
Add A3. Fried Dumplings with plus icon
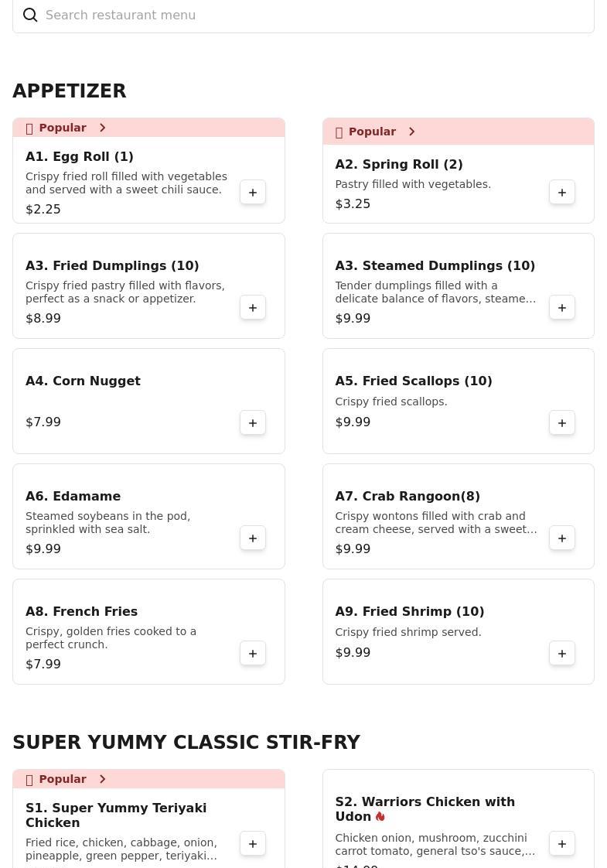click(x=253, y=308)
